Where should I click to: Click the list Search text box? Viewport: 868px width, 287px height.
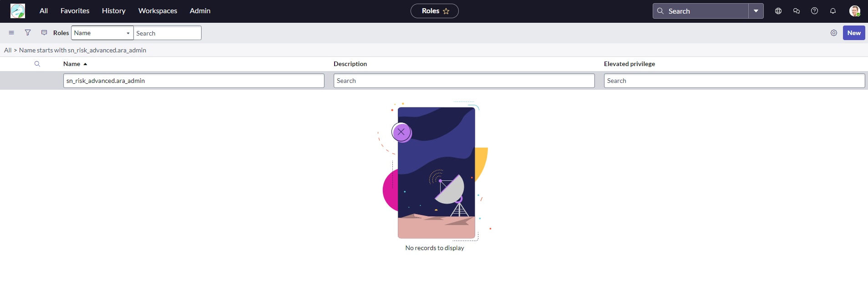tap(168, 33)
